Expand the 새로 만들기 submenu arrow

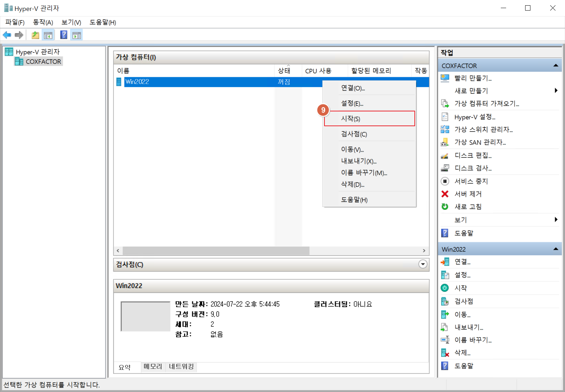pos(556,91)
